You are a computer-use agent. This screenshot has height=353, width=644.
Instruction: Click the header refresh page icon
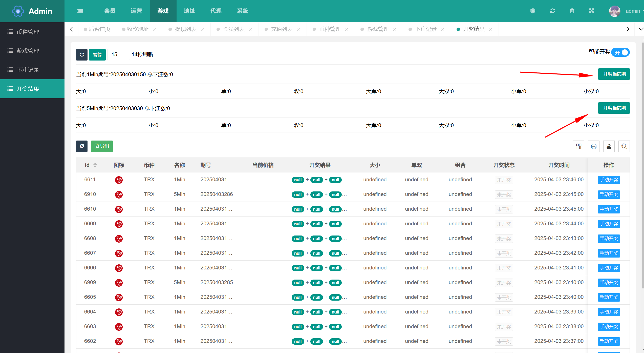coord(552,11)
